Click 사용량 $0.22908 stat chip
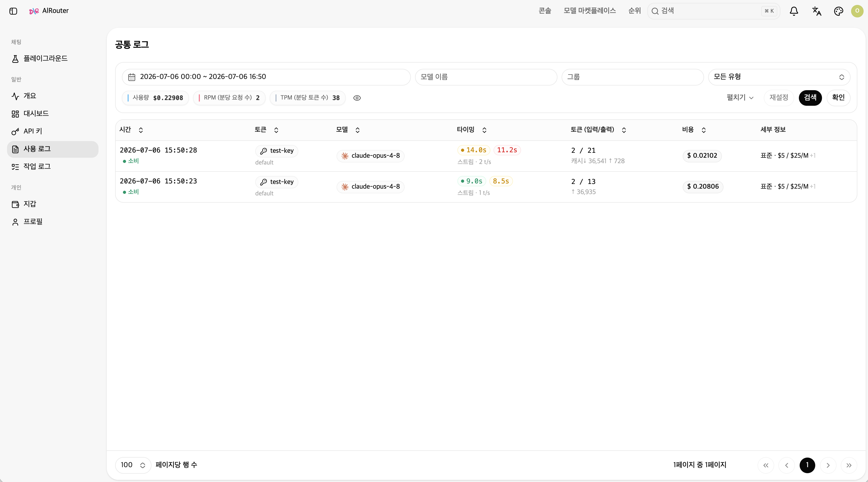The height and width of the screenshot is (482, 868). pyautogui.click(x=155, y=98)
